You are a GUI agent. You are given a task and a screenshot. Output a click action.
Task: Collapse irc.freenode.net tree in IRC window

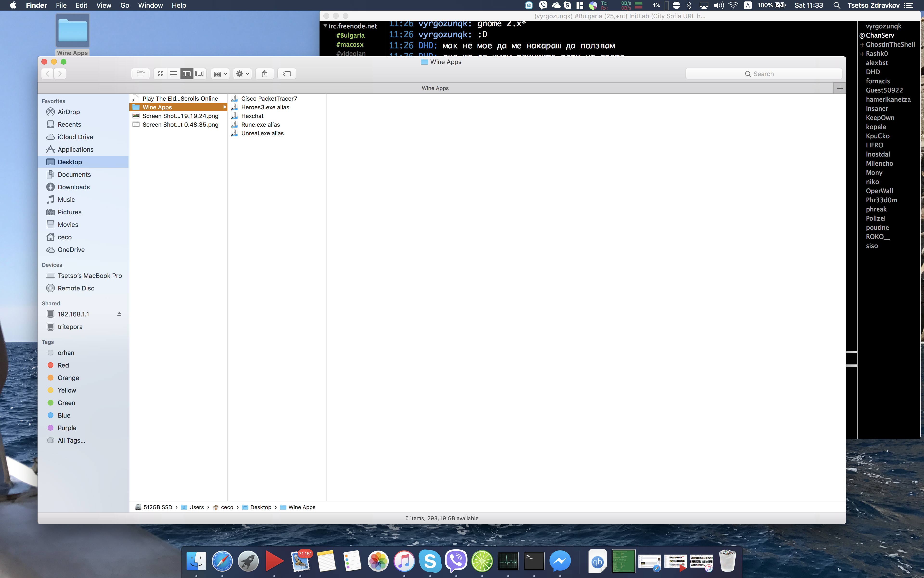[x=325, y=26]
